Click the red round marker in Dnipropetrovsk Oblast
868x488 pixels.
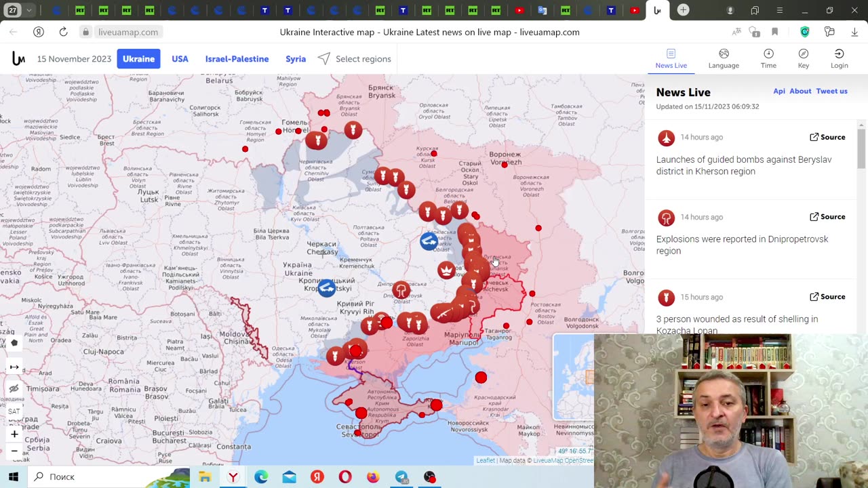(x=401, y=291)
